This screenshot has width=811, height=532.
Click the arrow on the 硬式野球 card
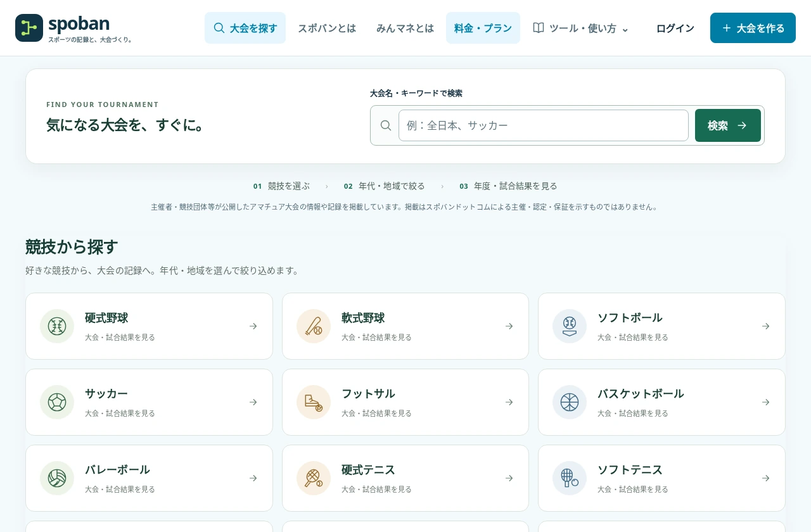253,326
